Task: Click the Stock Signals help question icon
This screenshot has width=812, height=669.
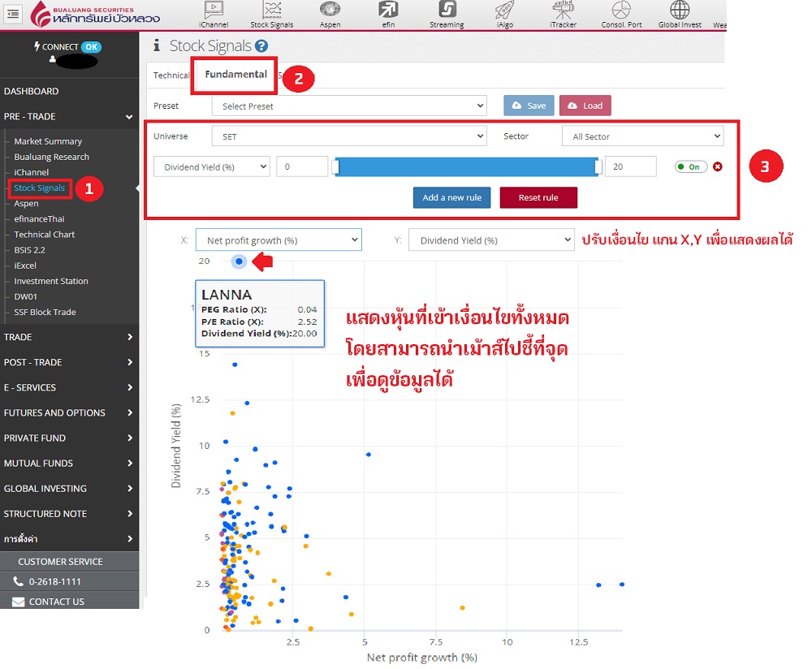Action: tap(261, 46)
